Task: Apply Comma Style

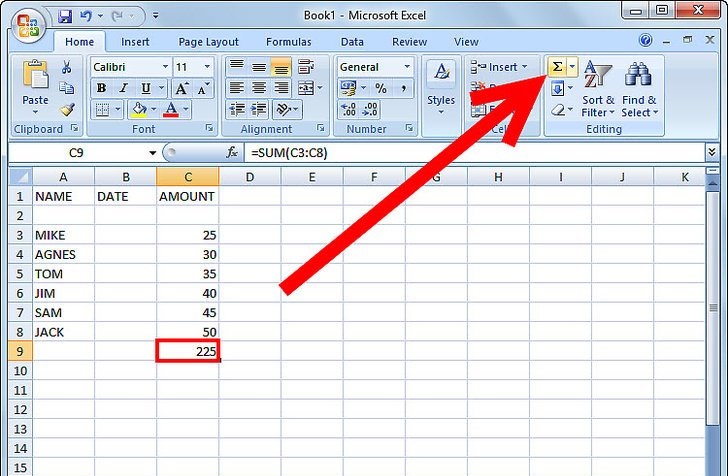Action: [x=403, y=88]
